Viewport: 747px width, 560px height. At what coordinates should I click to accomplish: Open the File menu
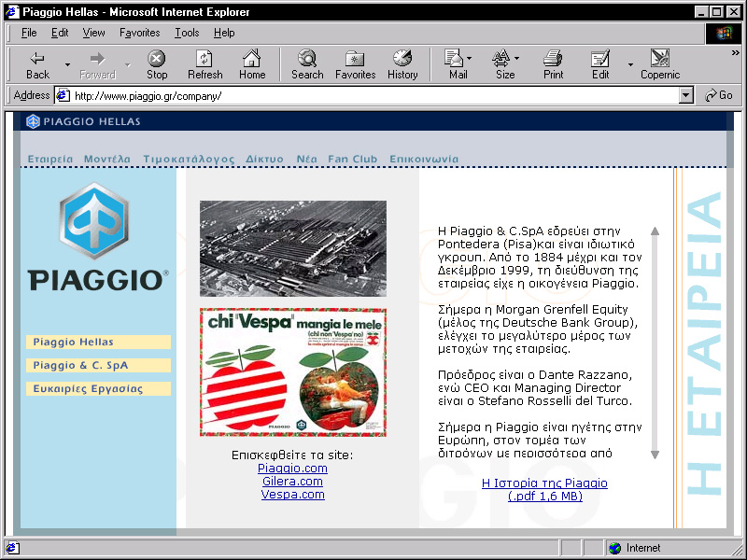click(29, 33)
